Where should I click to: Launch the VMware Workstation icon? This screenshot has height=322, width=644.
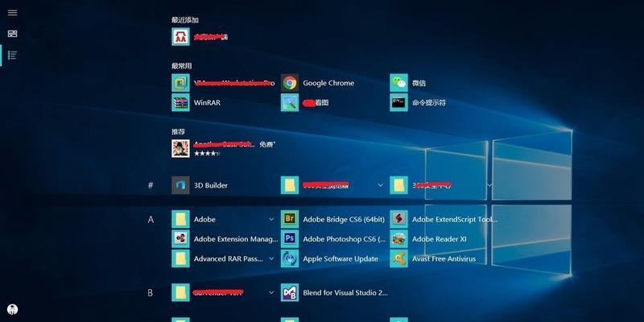(x=180, y=83)
